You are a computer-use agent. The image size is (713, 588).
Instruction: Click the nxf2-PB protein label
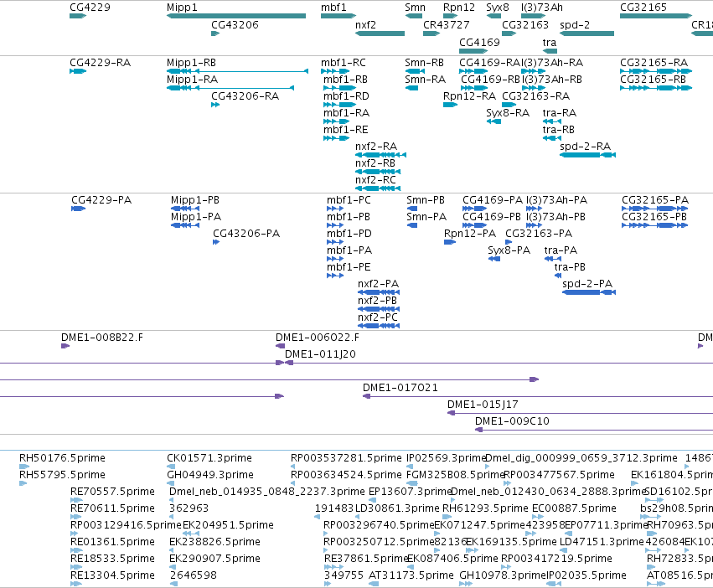pyautogui.click(x=377, y=301)
